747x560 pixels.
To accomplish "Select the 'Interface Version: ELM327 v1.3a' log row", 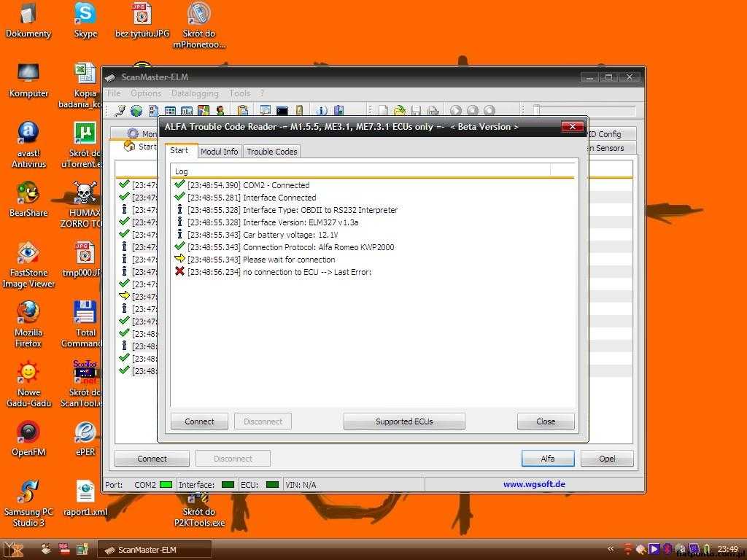I will click(x=373, y=222).
